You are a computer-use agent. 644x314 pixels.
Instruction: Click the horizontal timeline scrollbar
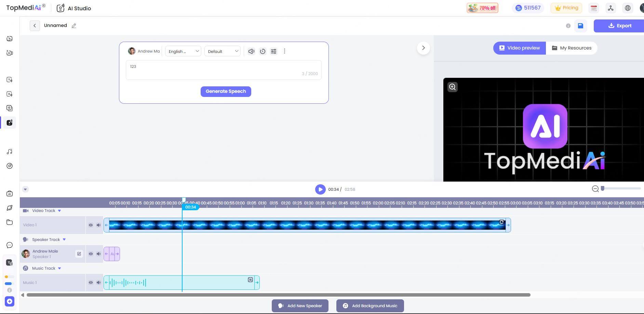279,295
